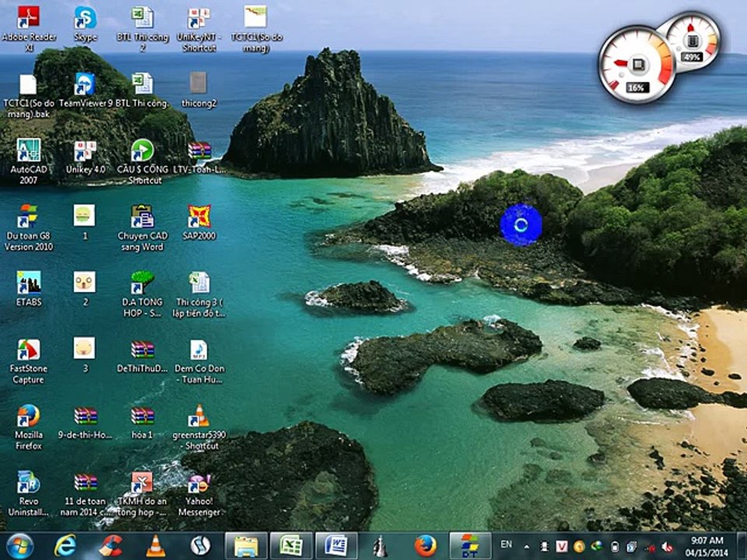Show hidden system tray icons arrow
This screenshot has width=747, height=560.
(x=527, y=547)
